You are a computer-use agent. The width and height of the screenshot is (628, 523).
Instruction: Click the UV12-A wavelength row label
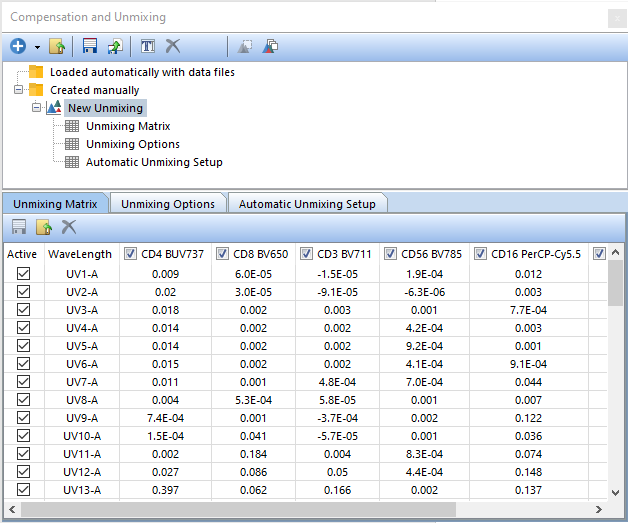pyautogui.click(x=82, y=472)
